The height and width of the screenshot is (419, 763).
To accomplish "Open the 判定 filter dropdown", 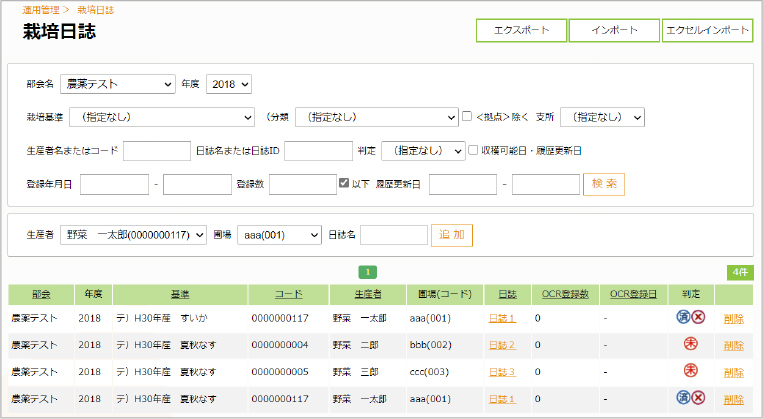I will coord(423,151).
